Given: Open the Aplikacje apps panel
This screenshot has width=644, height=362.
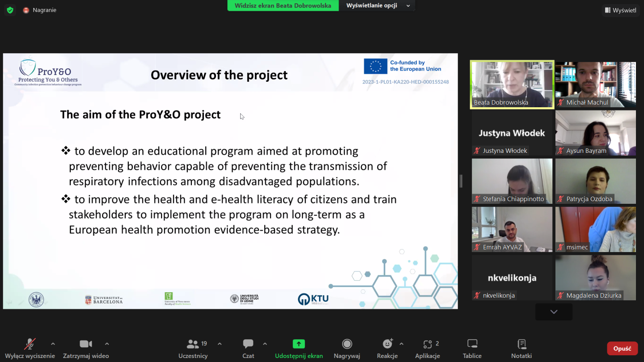Looking at the screenshot, I should [x=428, y=349].
